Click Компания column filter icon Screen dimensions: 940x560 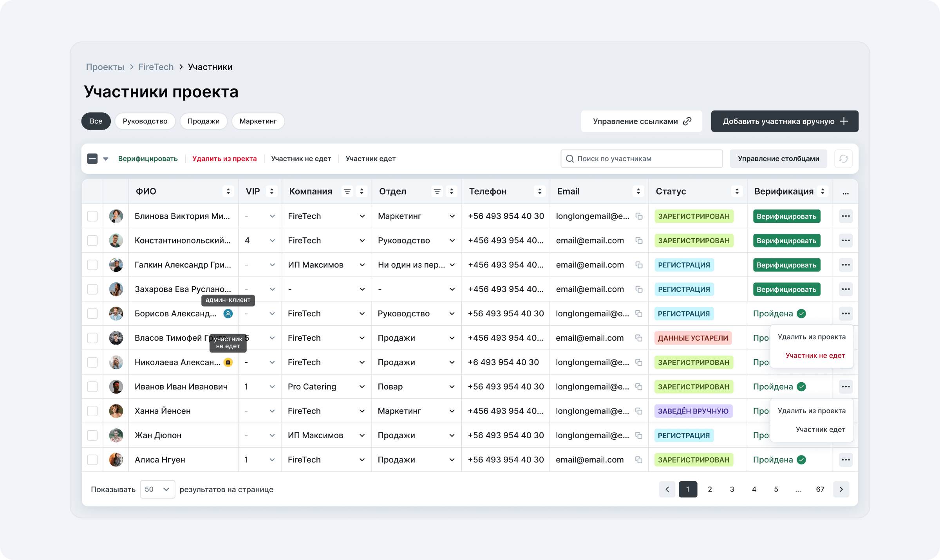tap(347, 191)
